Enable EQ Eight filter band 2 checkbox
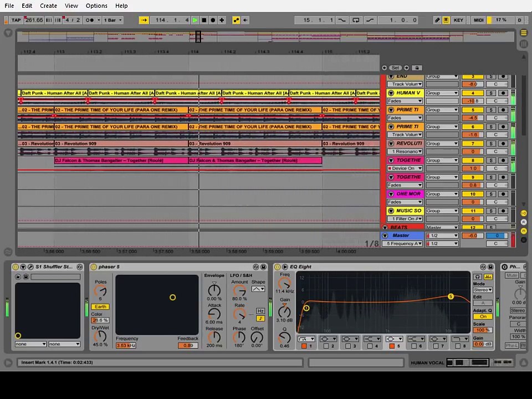This screenshot has width=532, height=399. 326,346
